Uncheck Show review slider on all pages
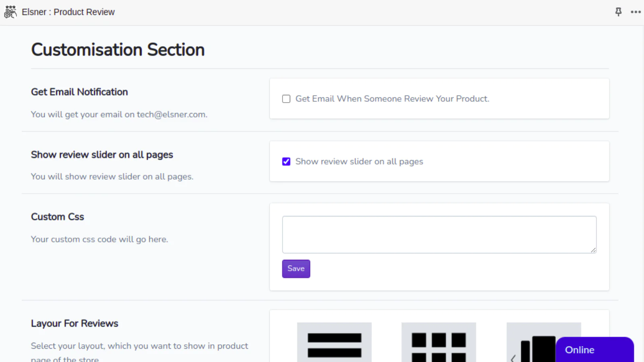 pyautogui.click(x=286, y=162)
